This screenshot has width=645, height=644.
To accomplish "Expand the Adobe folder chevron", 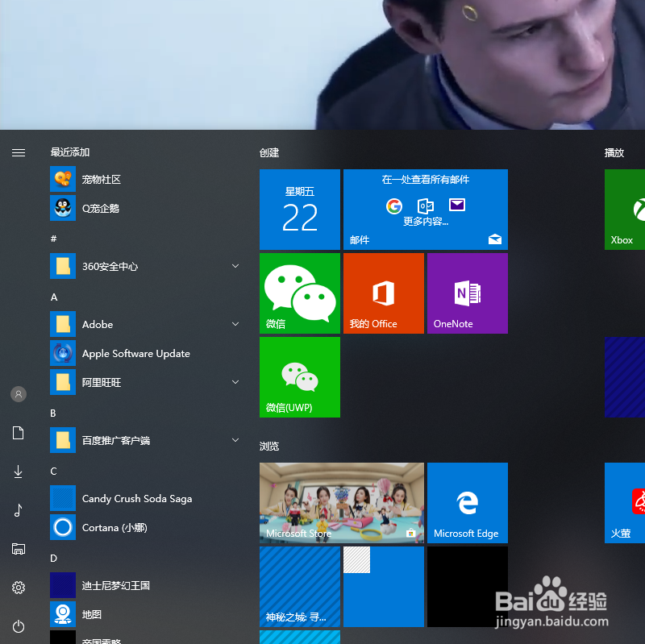I will [235, 324].
